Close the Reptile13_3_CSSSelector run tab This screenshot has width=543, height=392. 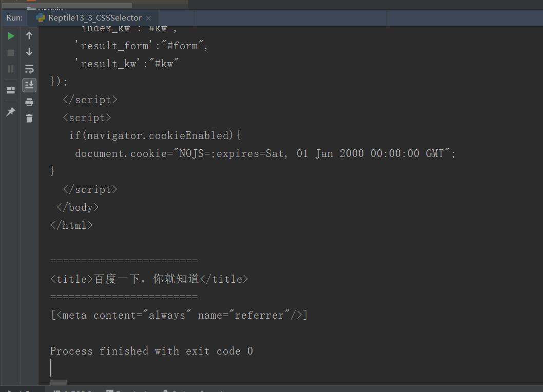(x=148, y=18)
